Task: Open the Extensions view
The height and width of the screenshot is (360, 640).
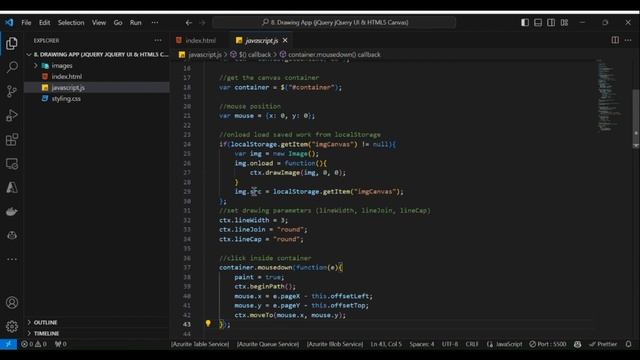Action: pos(12,140)
